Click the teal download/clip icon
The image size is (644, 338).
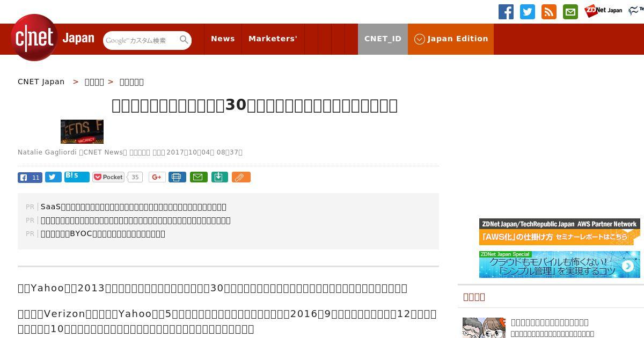point(219,177)
